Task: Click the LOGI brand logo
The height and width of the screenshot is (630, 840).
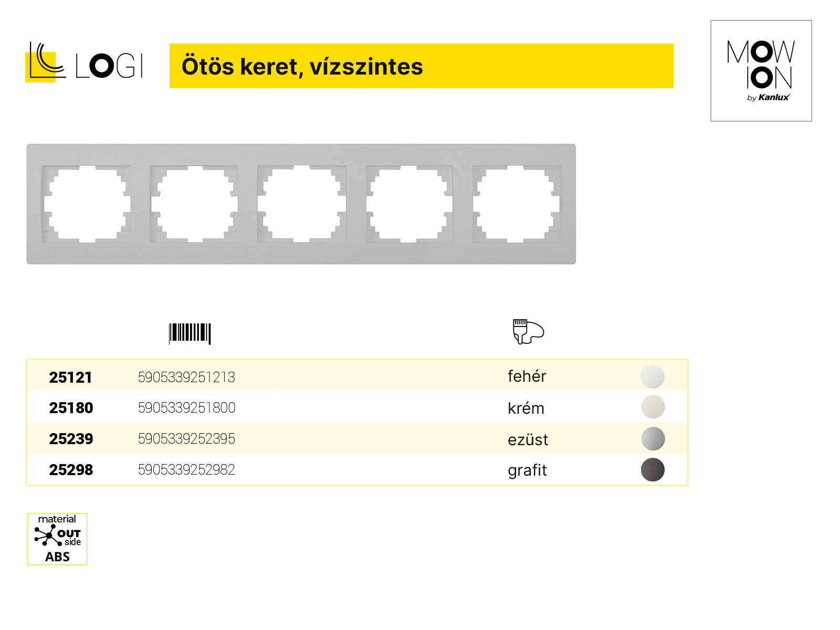Action: 85,62
